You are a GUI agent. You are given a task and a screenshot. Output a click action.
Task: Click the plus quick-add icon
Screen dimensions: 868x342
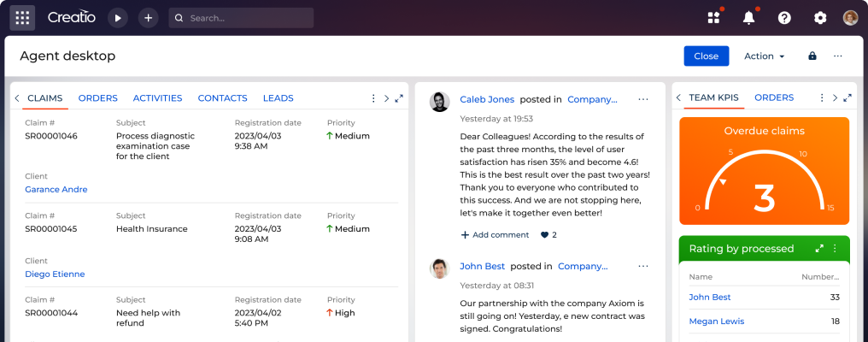click(x=148, y=18)
